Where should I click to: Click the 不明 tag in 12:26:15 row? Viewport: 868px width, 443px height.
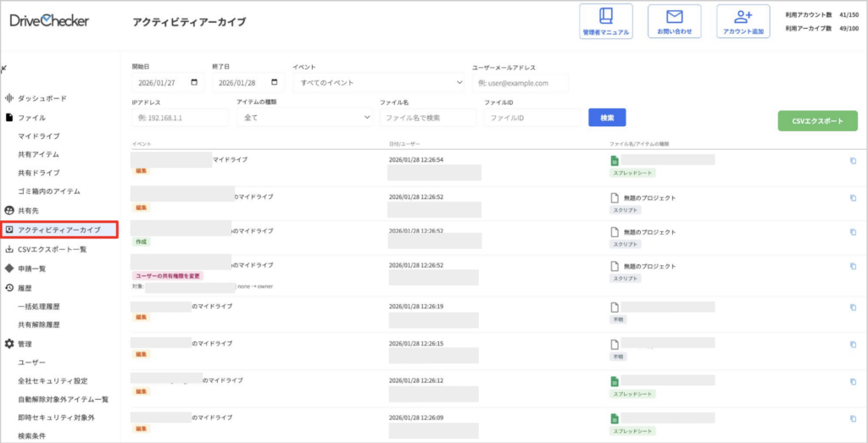coord(618,357)
